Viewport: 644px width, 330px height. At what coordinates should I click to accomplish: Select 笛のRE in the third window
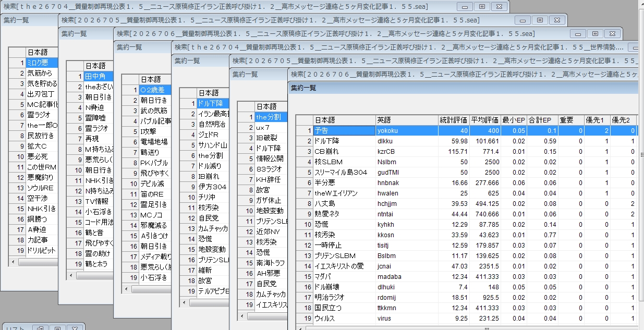pyautogui.click(x=155, y=194)
